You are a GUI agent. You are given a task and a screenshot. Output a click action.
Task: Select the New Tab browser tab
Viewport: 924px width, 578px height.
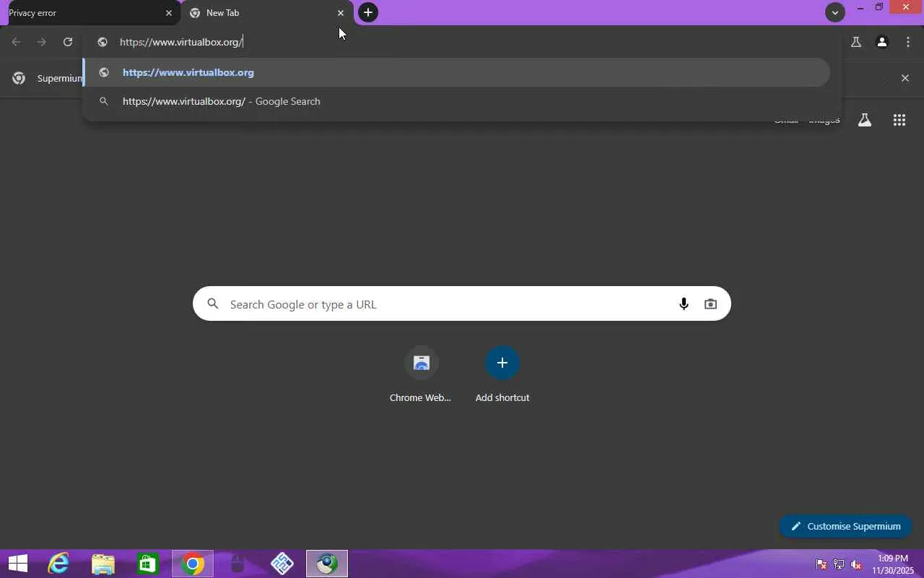267,13
